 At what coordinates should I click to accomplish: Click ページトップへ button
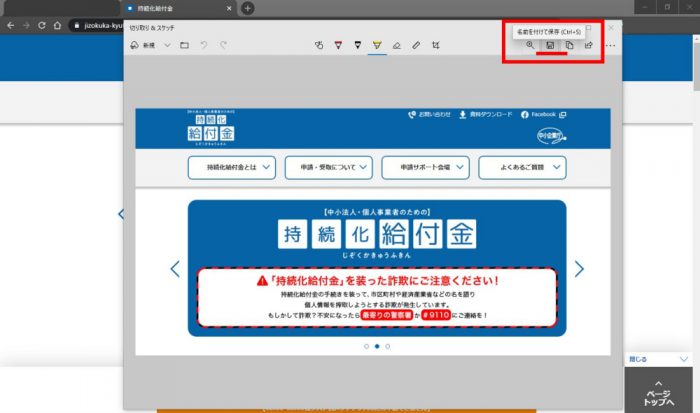point(658,392)
